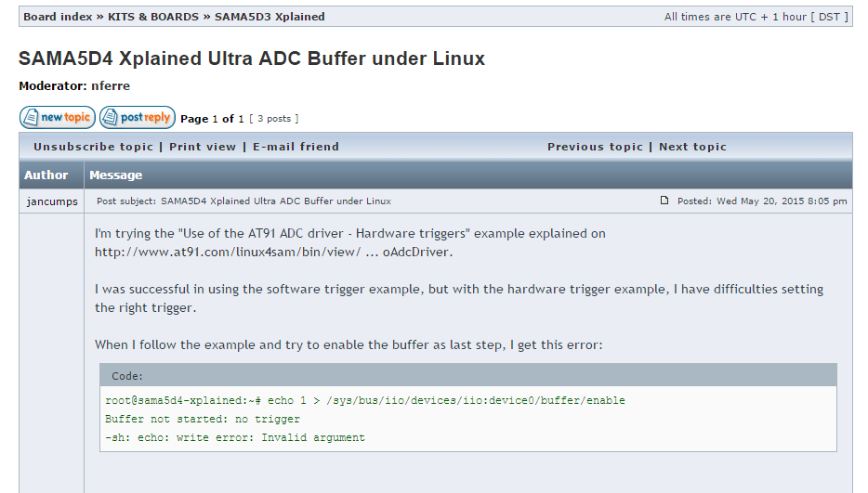Go to KITS & BOARDS forum category
The image size is (868, 493).
(153, 17)
